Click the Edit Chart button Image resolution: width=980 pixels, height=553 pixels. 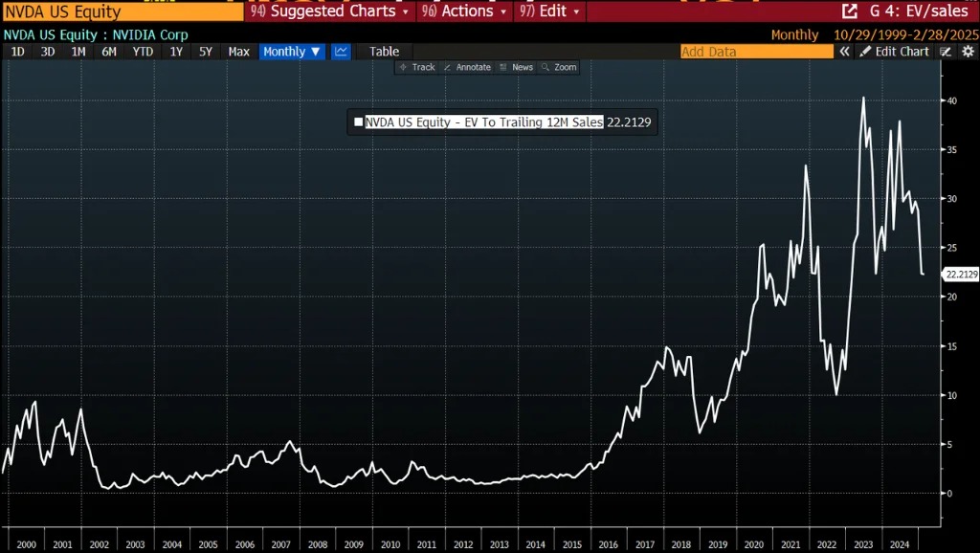point(895,52)
